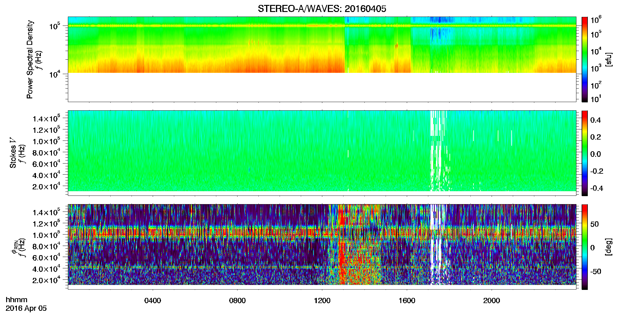This screenshot has width=644, height=332.
Task: Click the φRTN degrees colorbar
Action: 585,247
